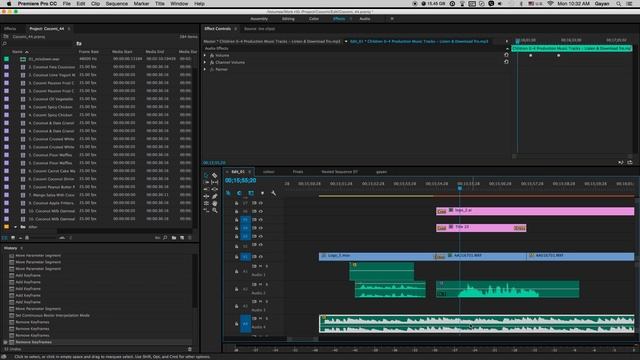Click Set Continuous Bezier Interpolation history entry
Image resolution: width=640 pixels, height=360 pixels.
click(52, 316)
